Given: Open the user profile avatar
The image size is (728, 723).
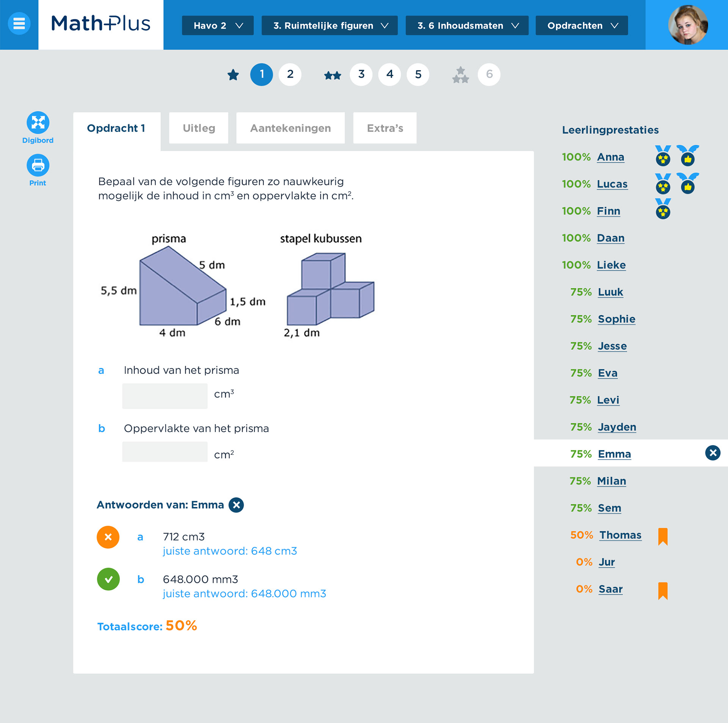Looking at the screenshot, I should point(687,25).
